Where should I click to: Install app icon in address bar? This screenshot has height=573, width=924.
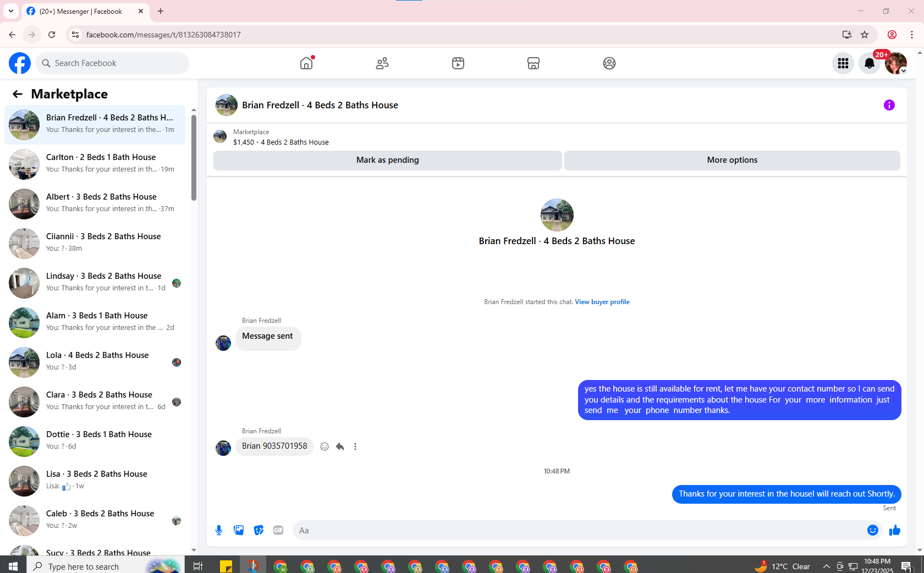(x=846, y=35)
